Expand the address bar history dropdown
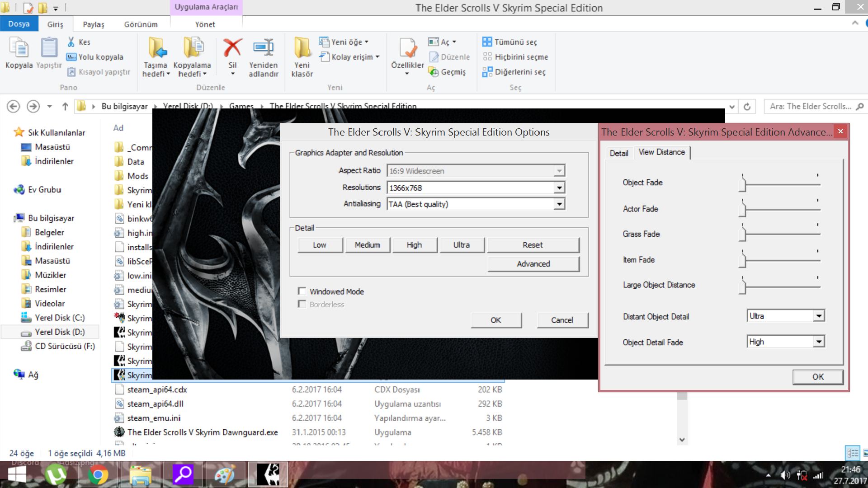The height and width of the screenshot is (488, 868). pyautogui.click(x=732, y=106)
